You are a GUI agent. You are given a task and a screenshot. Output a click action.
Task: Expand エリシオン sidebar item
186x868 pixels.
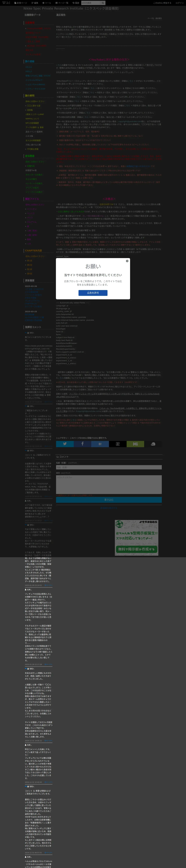coord(31,209)
